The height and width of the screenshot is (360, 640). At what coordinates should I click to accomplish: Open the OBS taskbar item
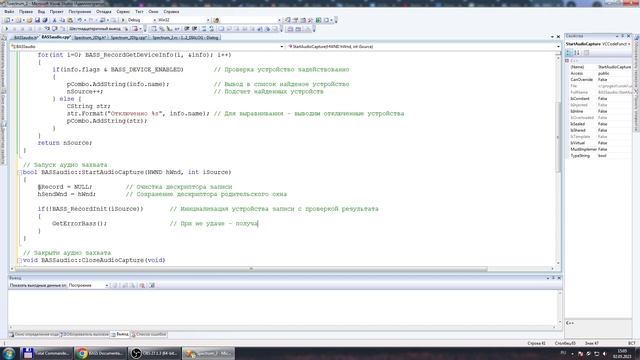point(155,353)
